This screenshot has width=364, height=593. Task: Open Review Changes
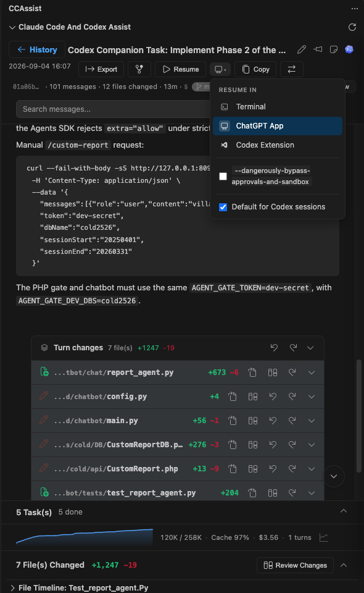tap(296, 565)
